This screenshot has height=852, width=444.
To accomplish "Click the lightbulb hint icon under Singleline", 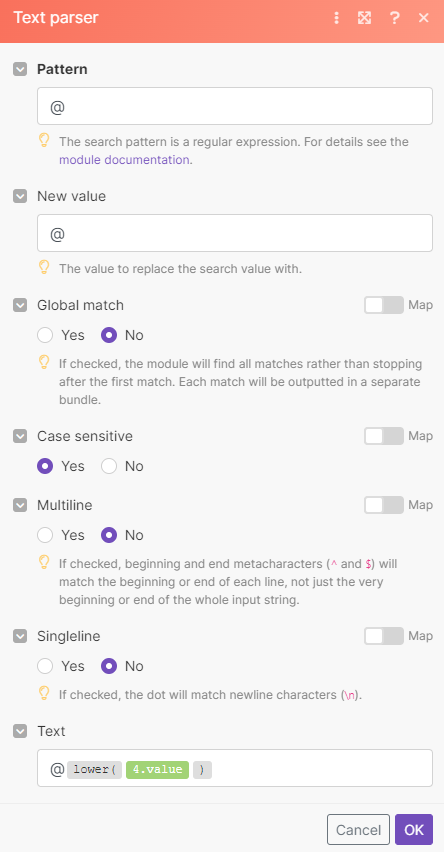I will 45,693.
